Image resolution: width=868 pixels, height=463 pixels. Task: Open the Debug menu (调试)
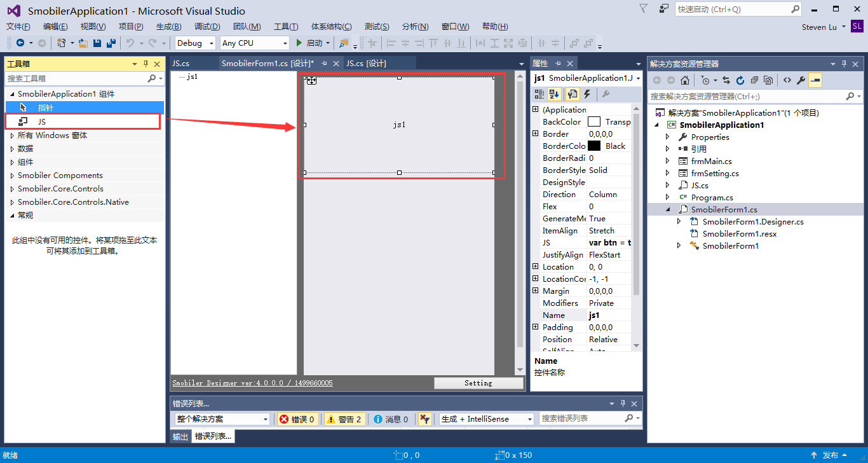click(207, 27)
